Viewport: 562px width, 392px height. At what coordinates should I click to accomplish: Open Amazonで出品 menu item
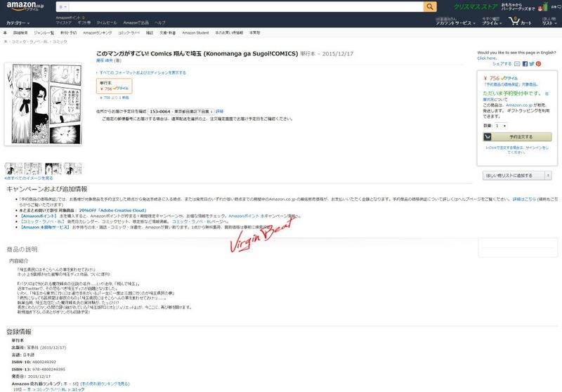136,22
